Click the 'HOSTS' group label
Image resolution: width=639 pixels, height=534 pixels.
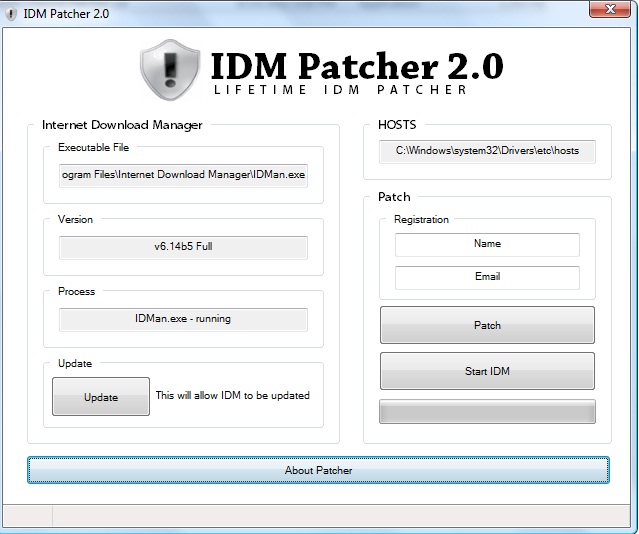click(x=397, y=124)
